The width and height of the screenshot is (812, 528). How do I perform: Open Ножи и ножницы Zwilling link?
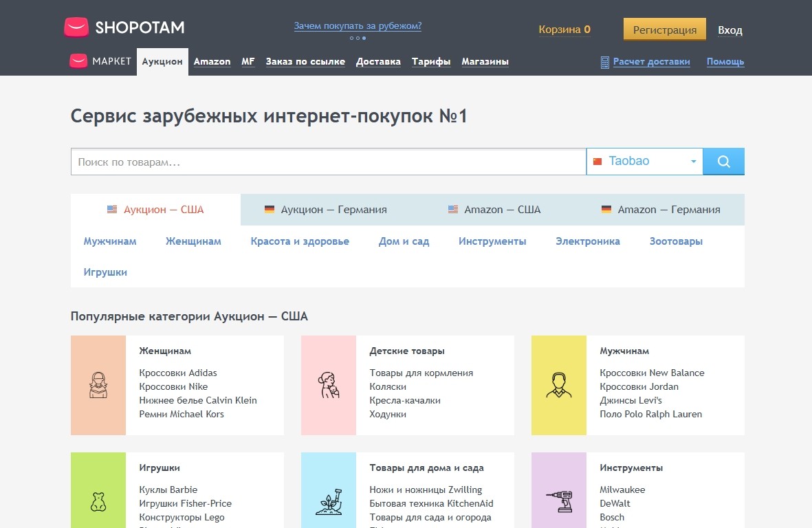[x=426, y=489]
